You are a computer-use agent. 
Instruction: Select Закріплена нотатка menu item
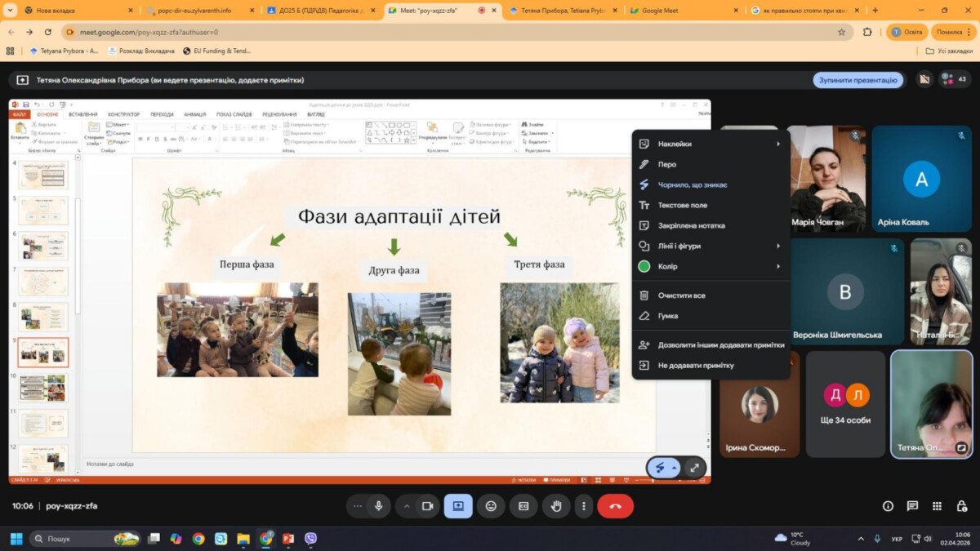coord(691,225)
